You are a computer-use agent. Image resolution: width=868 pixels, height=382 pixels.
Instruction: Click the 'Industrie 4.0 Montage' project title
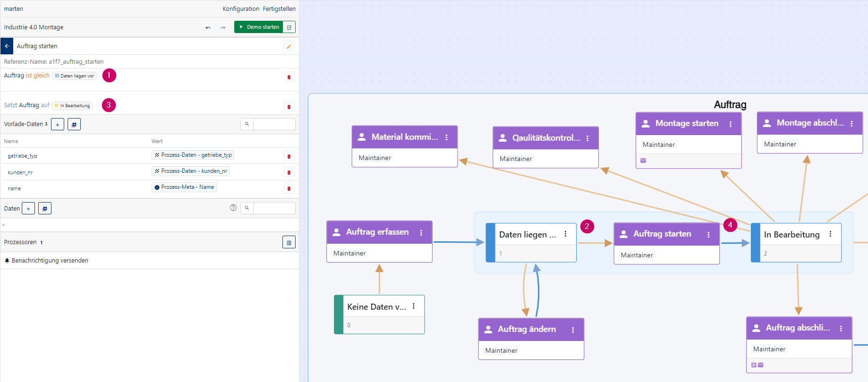[x=34, y=27]
